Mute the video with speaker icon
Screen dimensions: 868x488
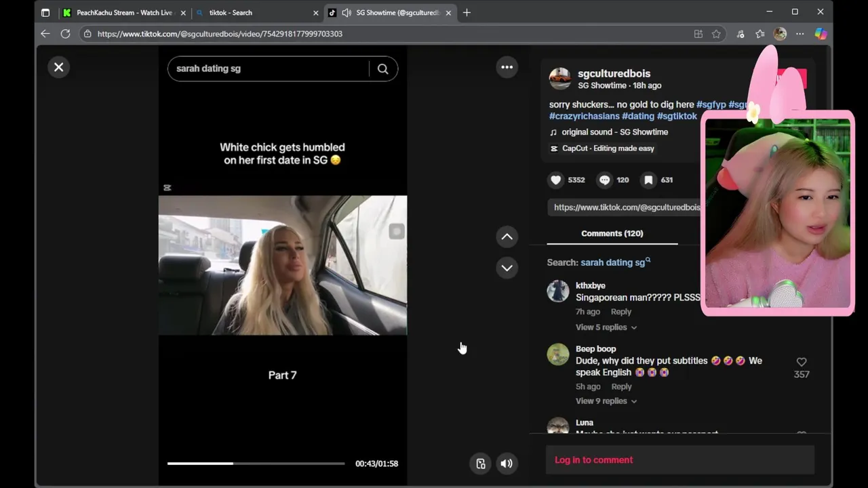[506, 464]
